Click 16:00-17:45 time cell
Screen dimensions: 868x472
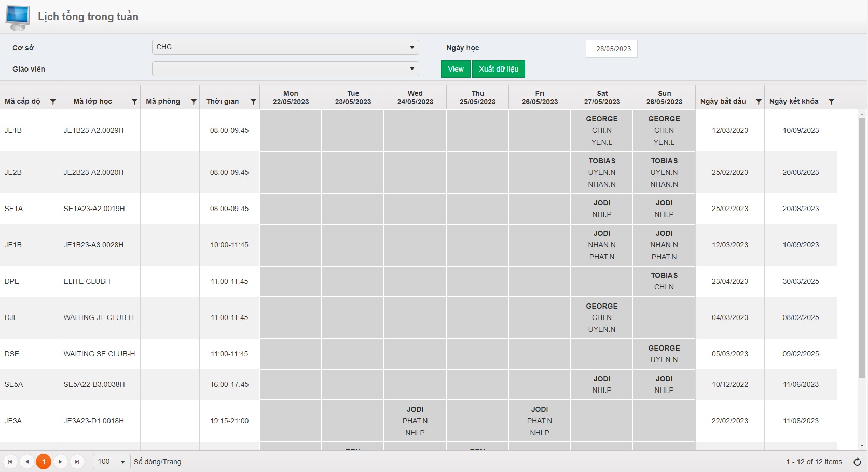[x=229, y=384]
